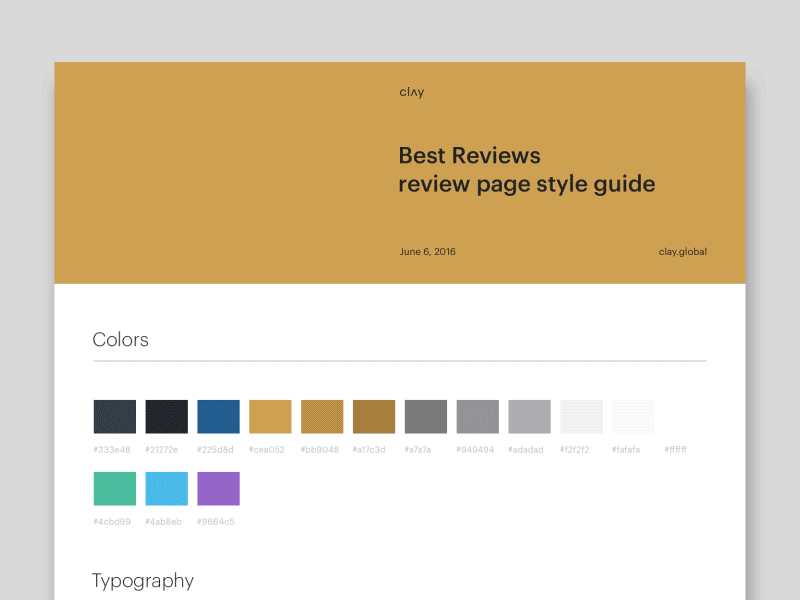Select the #fafafa swatch
This screenshot has width=800, height=600.
[634, 416]
